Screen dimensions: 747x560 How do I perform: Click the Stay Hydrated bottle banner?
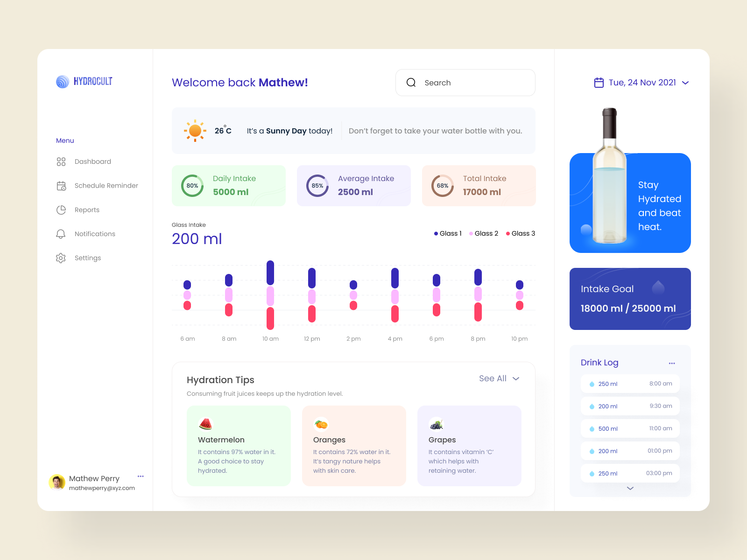tap(630, 203)
